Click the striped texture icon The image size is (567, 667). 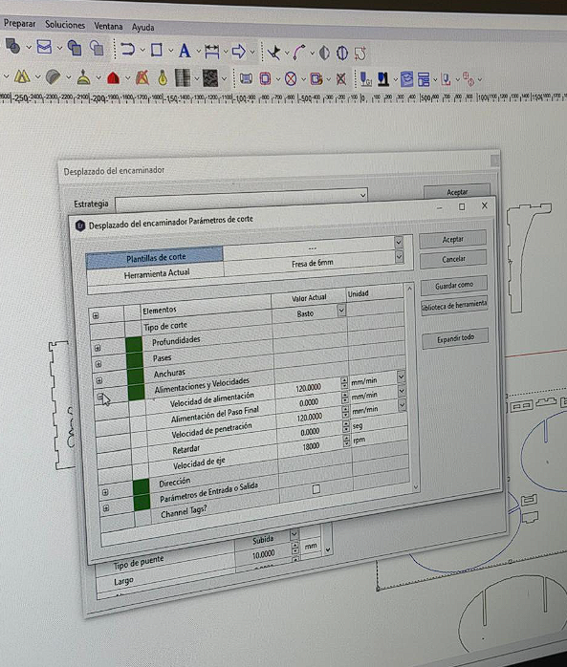point(182,78)
